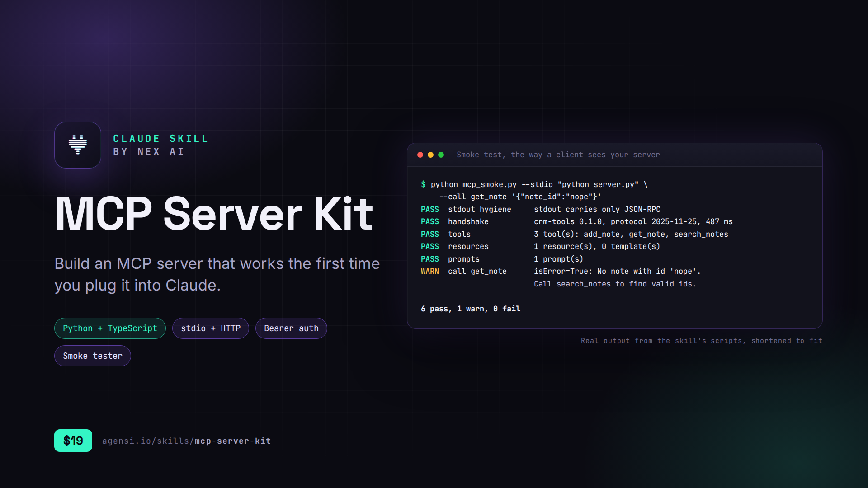Click the yellow dot in terminal titlebar
Viewport: 868px width, 488px height.
click(x=430, y=155)
